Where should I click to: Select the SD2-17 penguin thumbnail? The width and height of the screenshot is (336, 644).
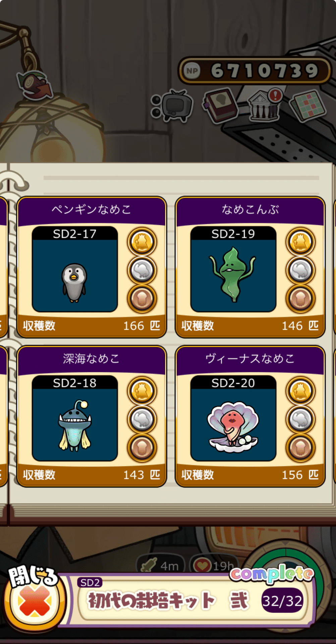75,269
